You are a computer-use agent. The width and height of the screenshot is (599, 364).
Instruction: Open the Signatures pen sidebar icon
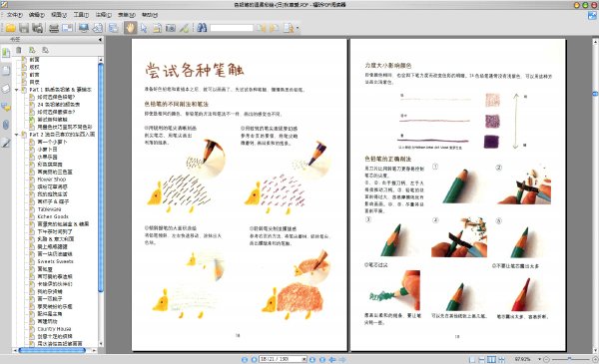[6, 143]
